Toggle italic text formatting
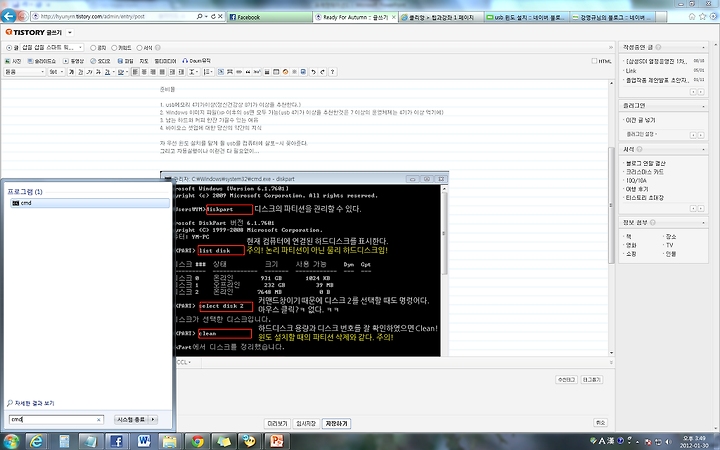This screenshot has width=720, height=450. tap(89, 72)
